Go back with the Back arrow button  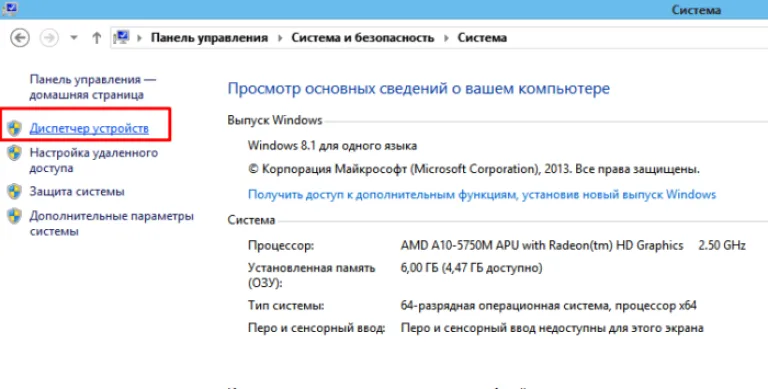click(x=20, y=38)
